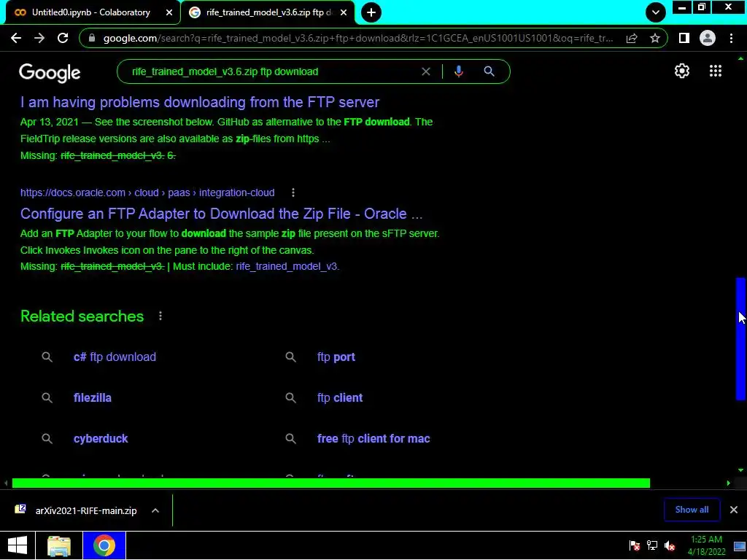The image size is (747, 560).
Task: Click the docs.oracle.com breadcrumb URL
Action: [147, 192]
